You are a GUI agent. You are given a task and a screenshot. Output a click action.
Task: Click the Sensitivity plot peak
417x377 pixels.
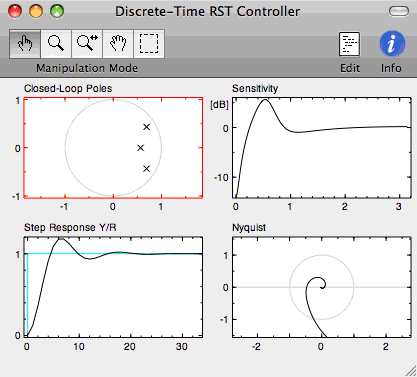pyautogui.click(x=265, y=99)
